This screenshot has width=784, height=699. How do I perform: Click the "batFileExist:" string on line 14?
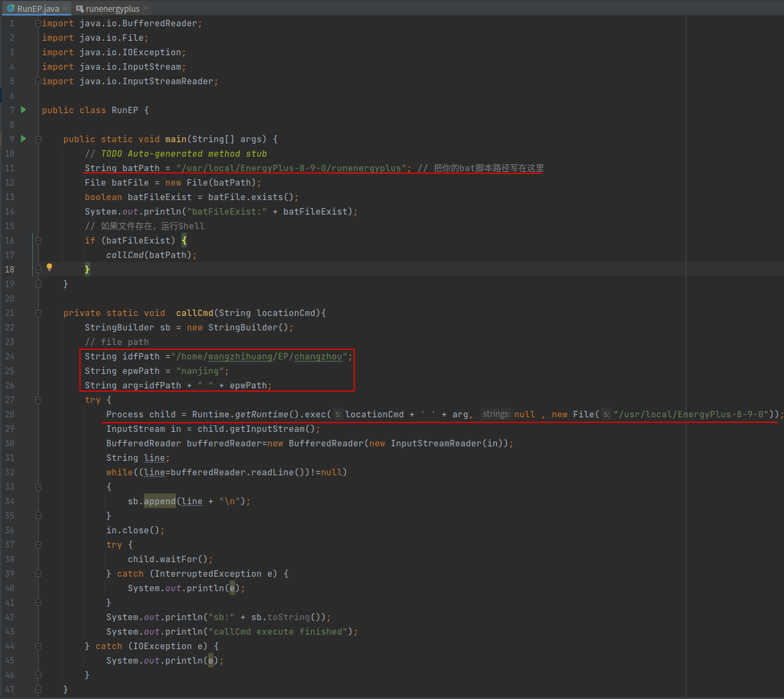(226, 211)
